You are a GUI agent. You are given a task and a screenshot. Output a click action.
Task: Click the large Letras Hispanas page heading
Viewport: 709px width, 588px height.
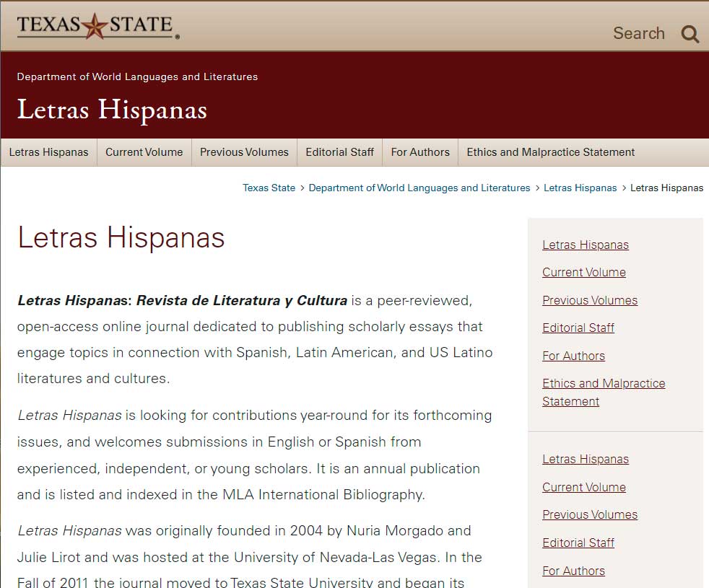pyautogui.click(x=121, y=238)
